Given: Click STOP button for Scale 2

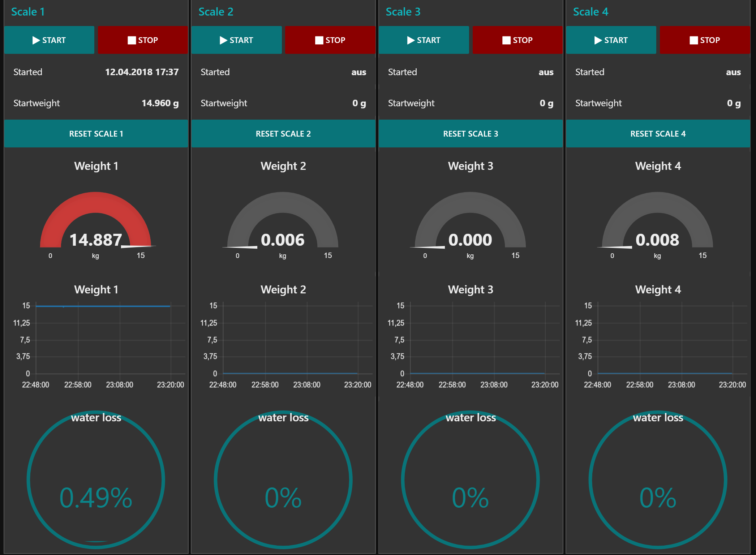Looking at the screenshot, I should tap(330, 40).
